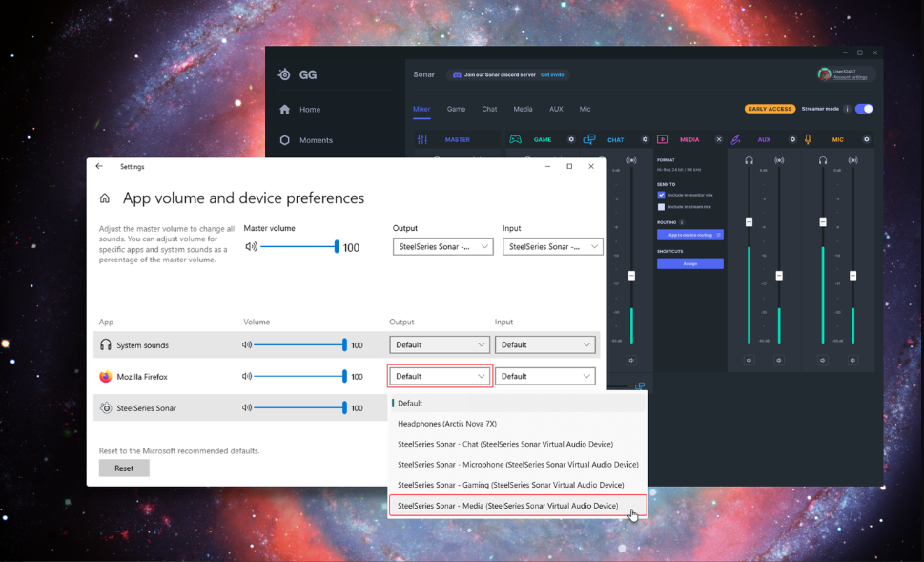The width and height of the screenshot is (924, 562).
Task: Click the Reset button
Action: [x=124, y=468]
